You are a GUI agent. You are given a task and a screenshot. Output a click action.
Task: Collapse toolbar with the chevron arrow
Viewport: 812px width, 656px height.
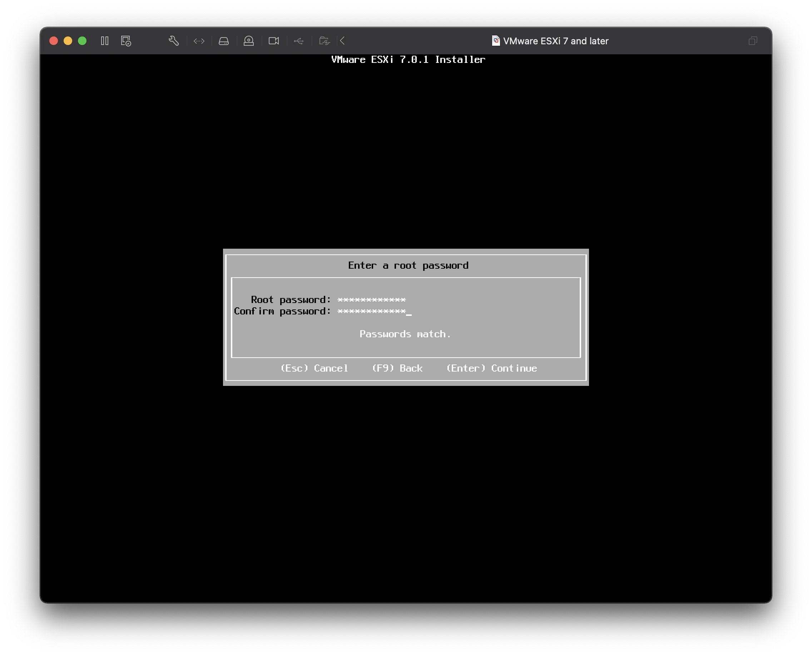click(342, 41)
